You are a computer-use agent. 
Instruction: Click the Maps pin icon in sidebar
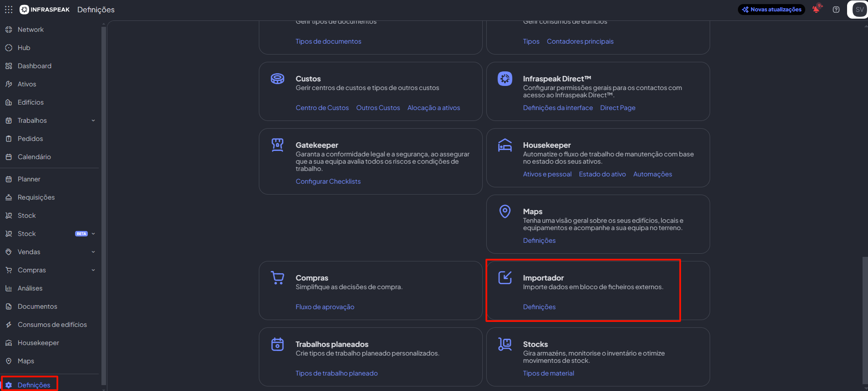(9, 361)
